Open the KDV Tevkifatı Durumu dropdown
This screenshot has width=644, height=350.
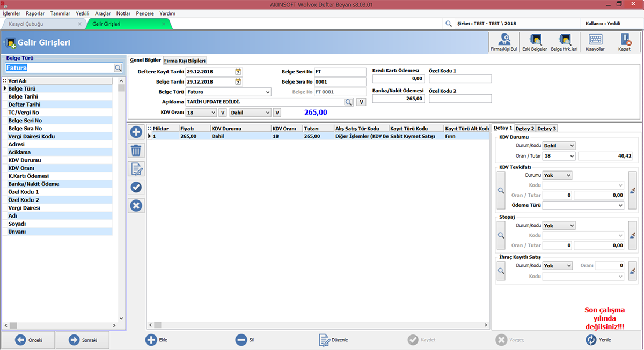point(568,175)
